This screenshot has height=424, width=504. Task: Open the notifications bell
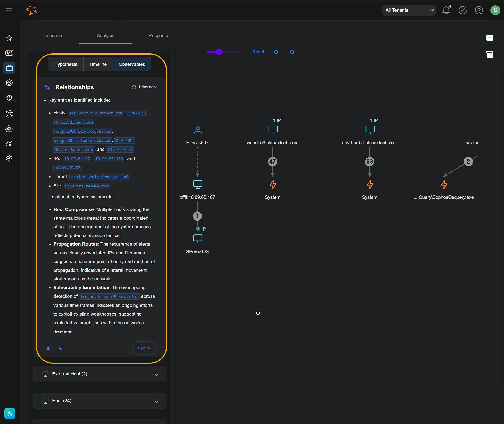coord(446,10)
